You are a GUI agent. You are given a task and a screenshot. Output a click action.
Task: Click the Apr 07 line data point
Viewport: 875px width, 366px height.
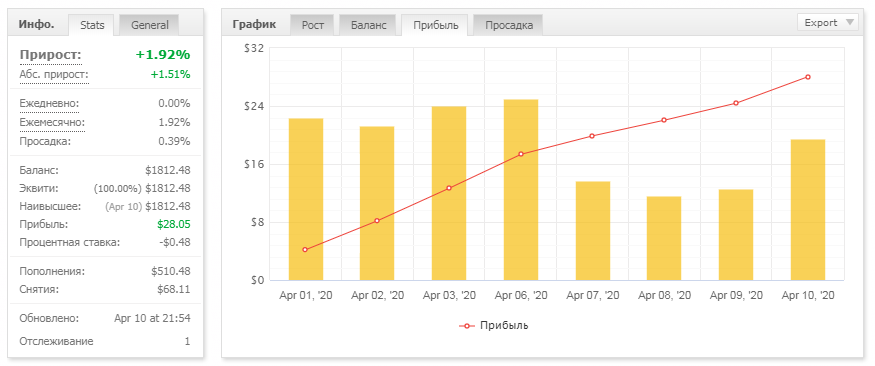click(592, 136)
